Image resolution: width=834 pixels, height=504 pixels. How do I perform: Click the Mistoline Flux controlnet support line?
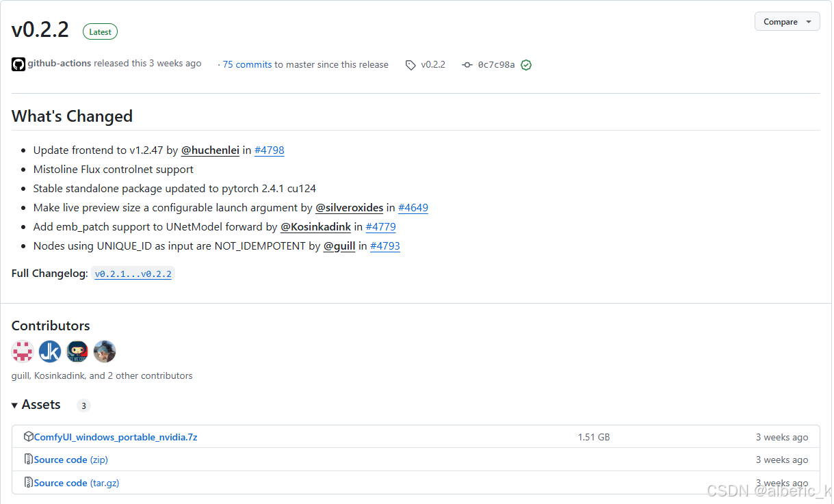(114, 170)
